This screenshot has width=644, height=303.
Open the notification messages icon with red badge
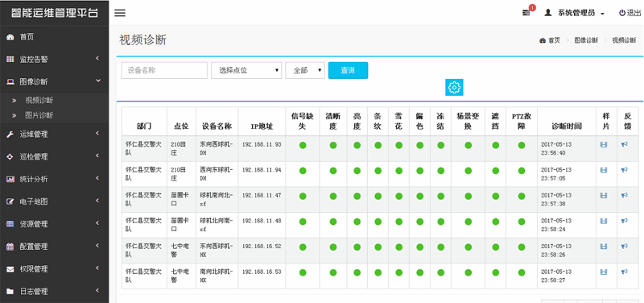click(526, 13)
